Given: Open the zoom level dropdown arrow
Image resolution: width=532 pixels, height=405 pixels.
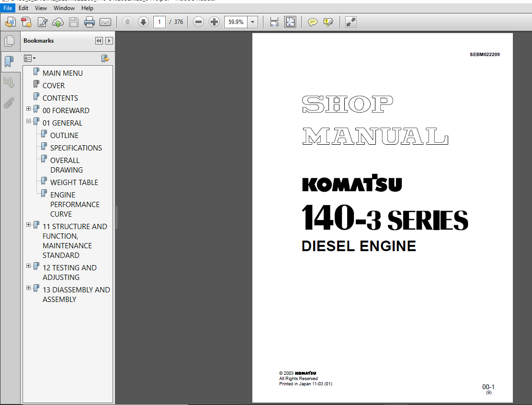Looking at the screenshot, I should point(252,22).
